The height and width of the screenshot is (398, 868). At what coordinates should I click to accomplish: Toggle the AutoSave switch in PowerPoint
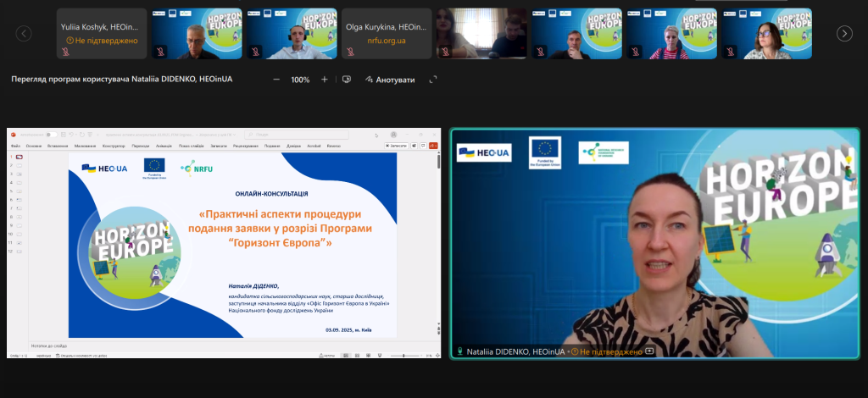[52, 135]
